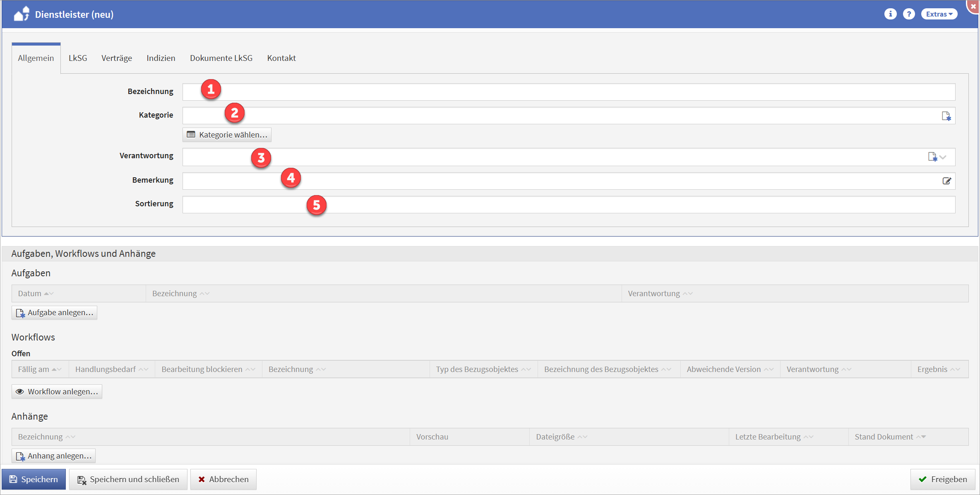Expand the Verantwortung dropdown chevron
Viewport: 980px width, 495px height.
[x=943, y=157]
